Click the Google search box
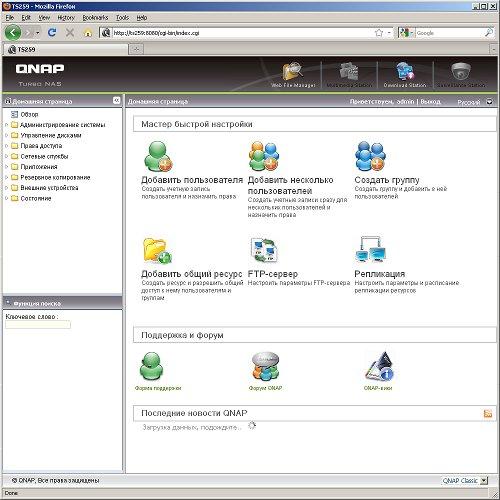 449,33
